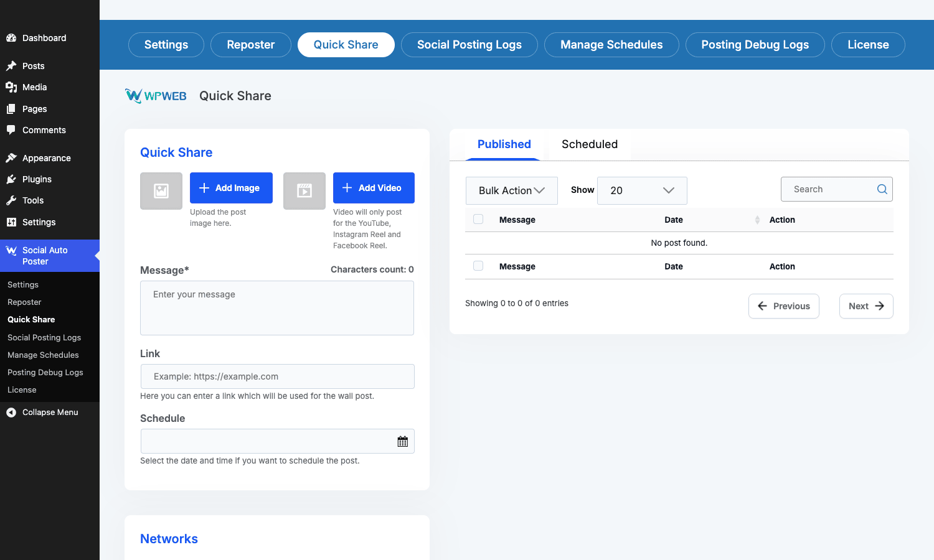Switch to the Published tab
The image size is (934, 560).
[504, 144]
